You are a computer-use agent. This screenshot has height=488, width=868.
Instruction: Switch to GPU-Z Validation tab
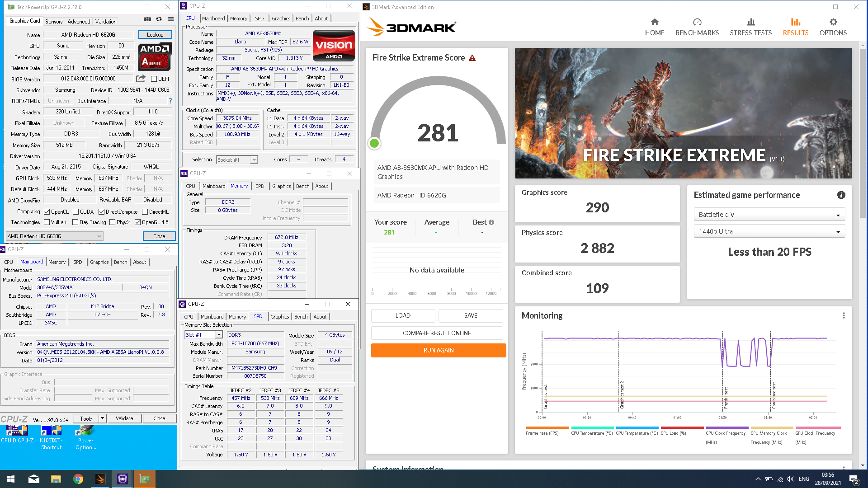click(106, 21)
